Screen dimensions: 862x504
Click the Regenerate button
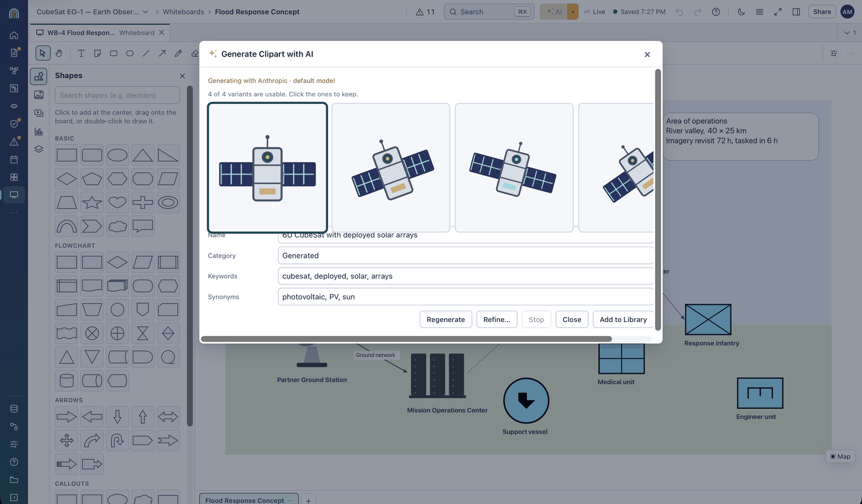click(446, 319)
